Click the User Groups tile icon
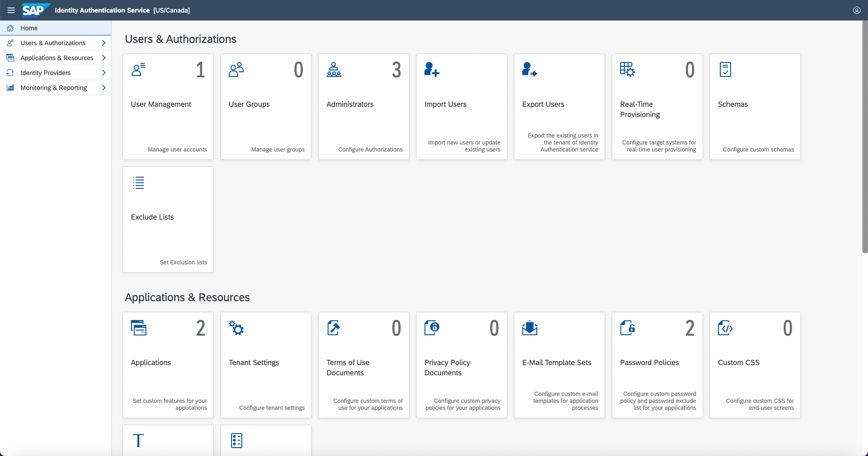868x456 pixels. click(x=236, y=70)
